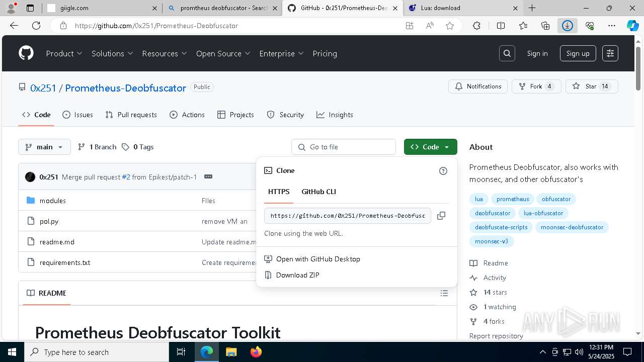
Task: Open the GitHub home logo
Action: coord(26,53)
